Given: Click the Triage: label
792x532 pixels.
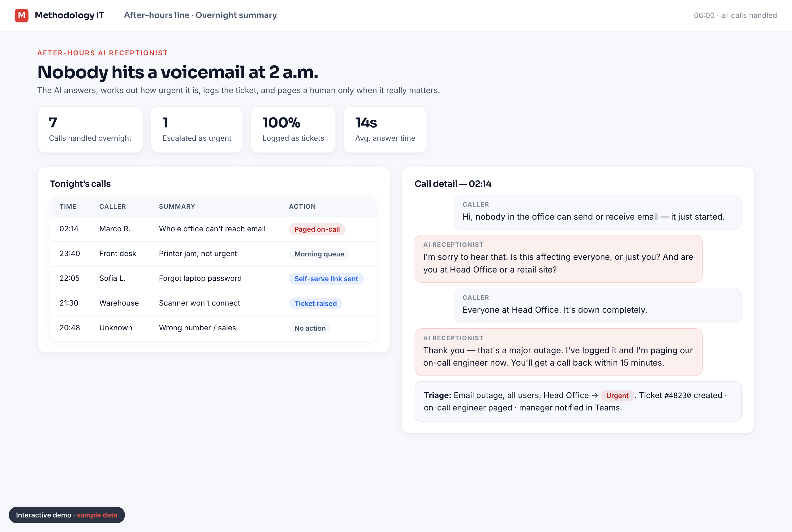Looking at the screenshot, I should 437,396.
